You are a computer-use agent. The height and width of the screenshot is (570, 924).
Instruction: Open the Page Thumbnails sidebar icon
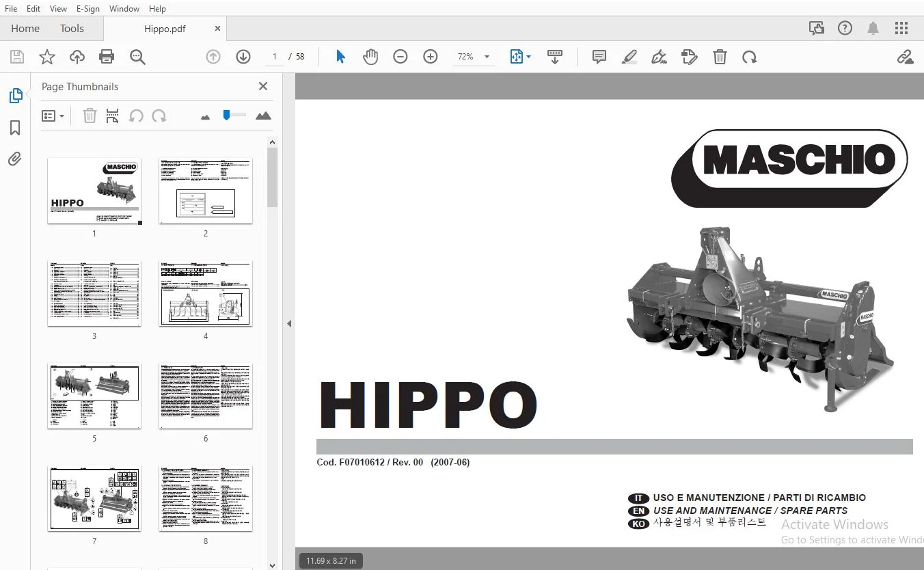(15, 96)
